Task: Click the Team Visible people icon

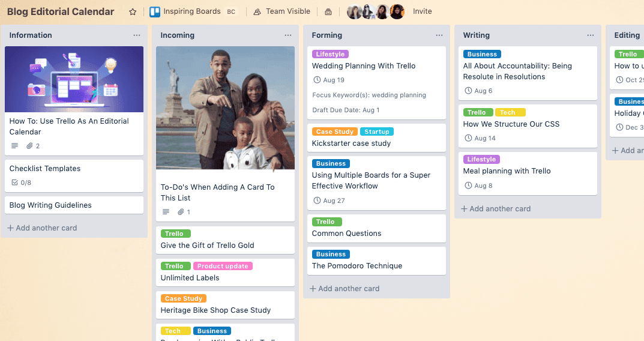Action: [x=257, y=12]
